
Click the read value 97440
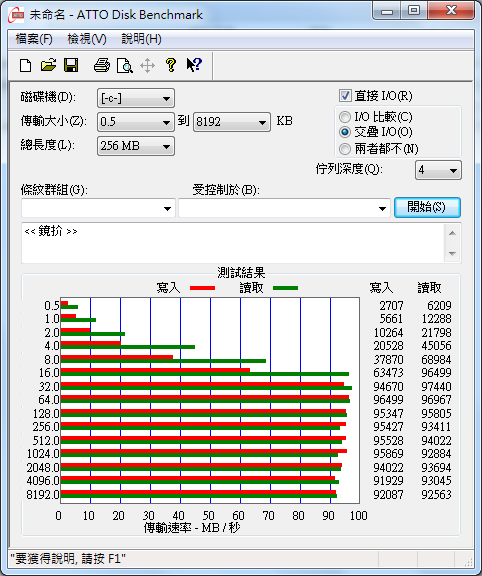436,386
